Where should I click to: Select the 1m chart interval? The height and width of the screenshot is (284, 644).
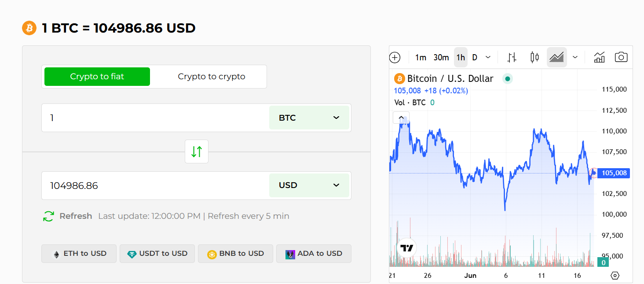tap(420, 57)
